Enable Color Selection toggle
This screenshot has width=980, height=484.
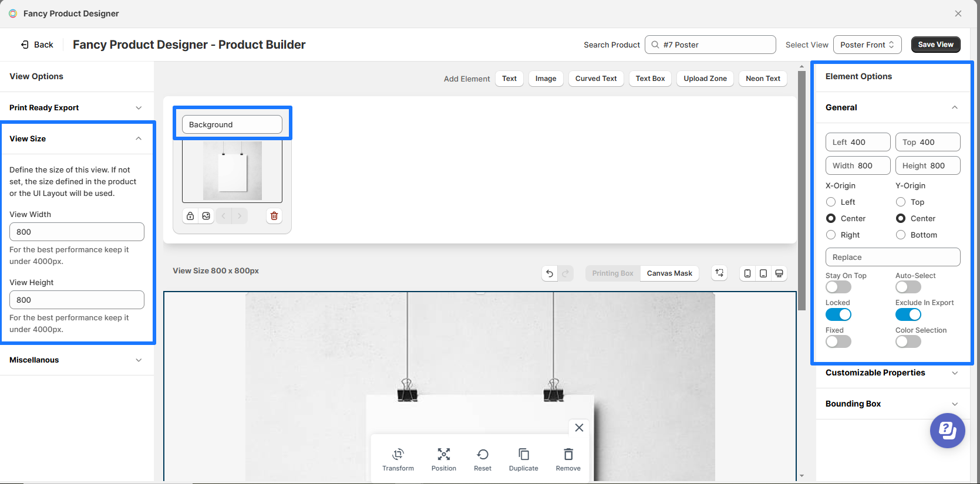click(908, 341)
